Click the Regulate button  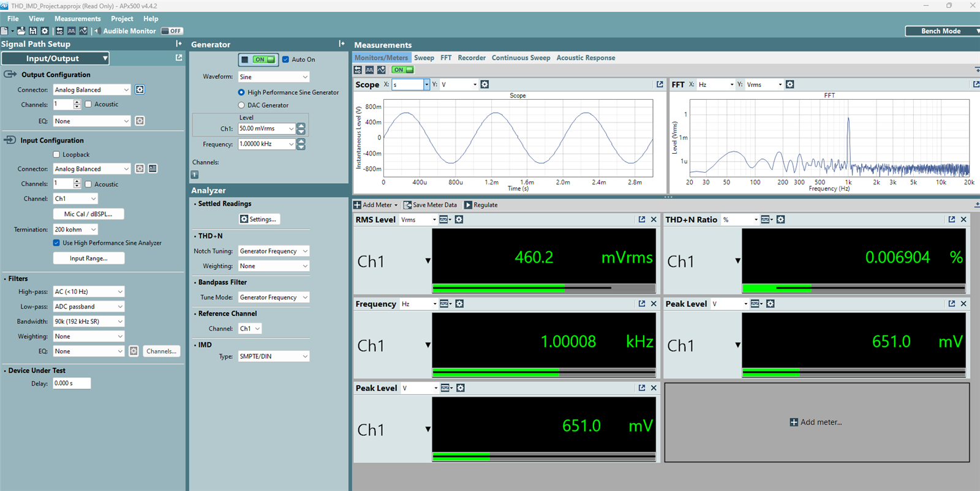coord(481,205)
